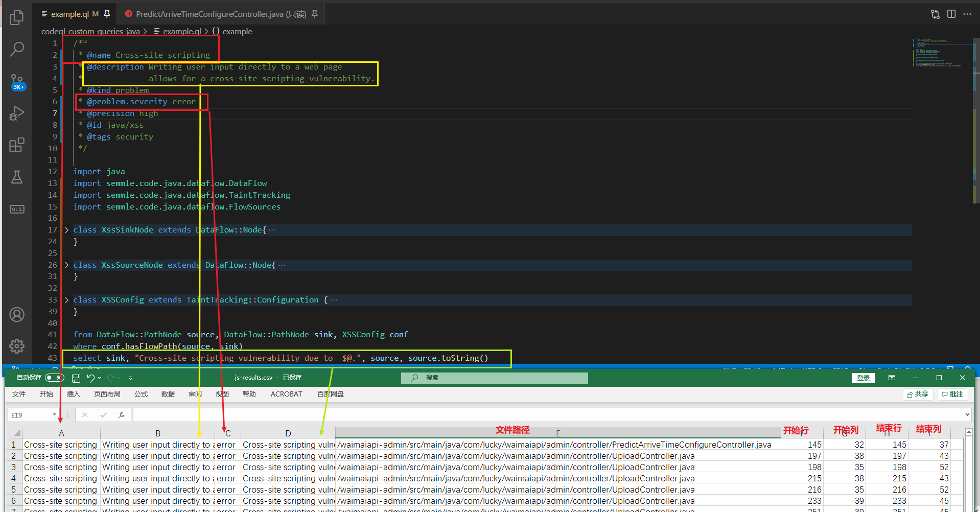Screen dimensions: 980x512
Task: Click the pin icon on example.ql tab
Action: pyautogui.click(x=107, y=14)
